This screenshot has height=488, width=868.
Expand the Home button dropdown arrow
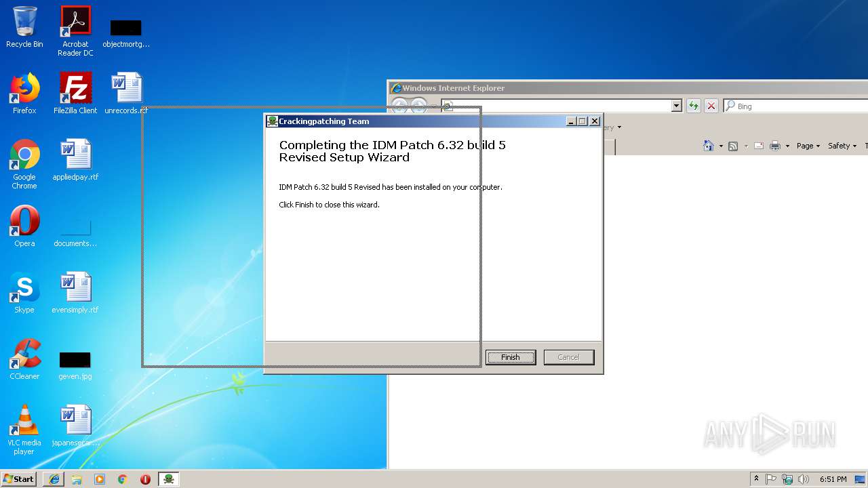click(x=720, y=146)
